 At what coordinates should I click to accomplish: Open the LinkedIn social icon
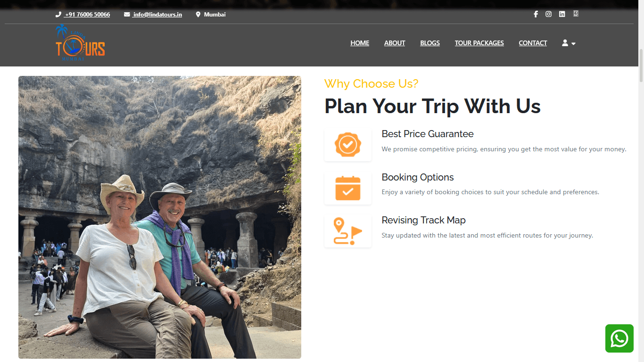click(562, 14)
